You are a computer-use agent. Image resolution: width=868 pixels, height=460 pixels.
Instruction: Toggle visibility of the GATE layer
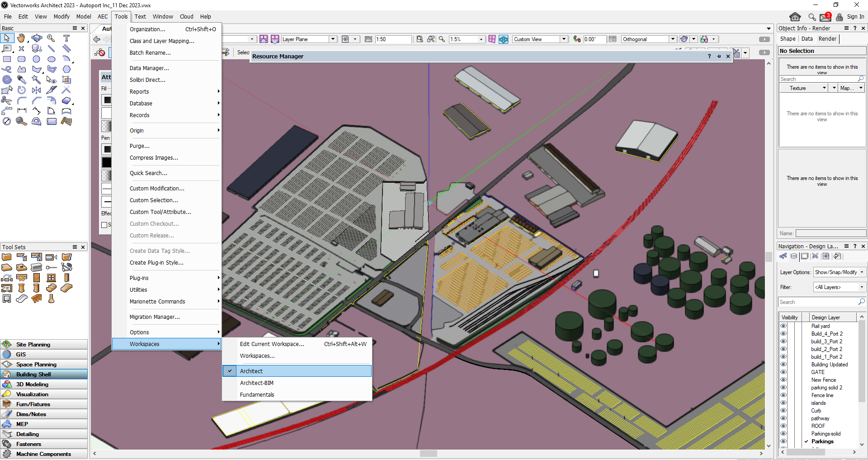783,372
